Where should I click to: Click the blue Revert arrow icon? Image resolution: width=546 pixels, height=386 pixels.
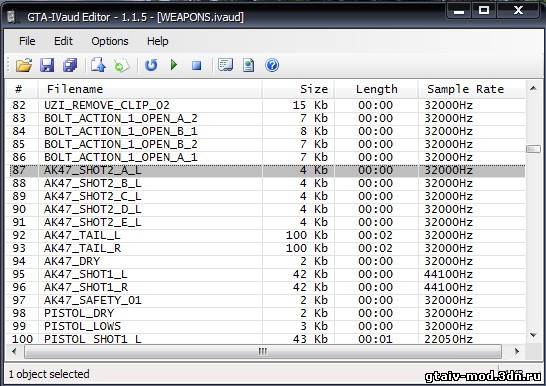click(151, 65)
